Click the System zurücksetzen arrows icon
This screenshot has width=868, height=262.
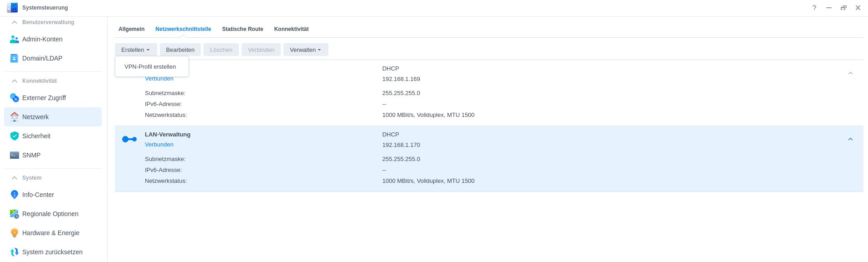pos(14,252)
